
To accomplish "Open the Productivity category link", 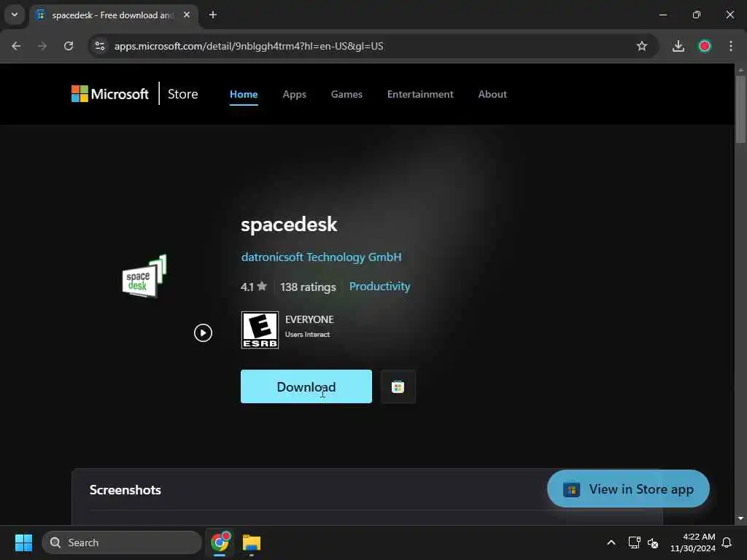I will [379, 286].
